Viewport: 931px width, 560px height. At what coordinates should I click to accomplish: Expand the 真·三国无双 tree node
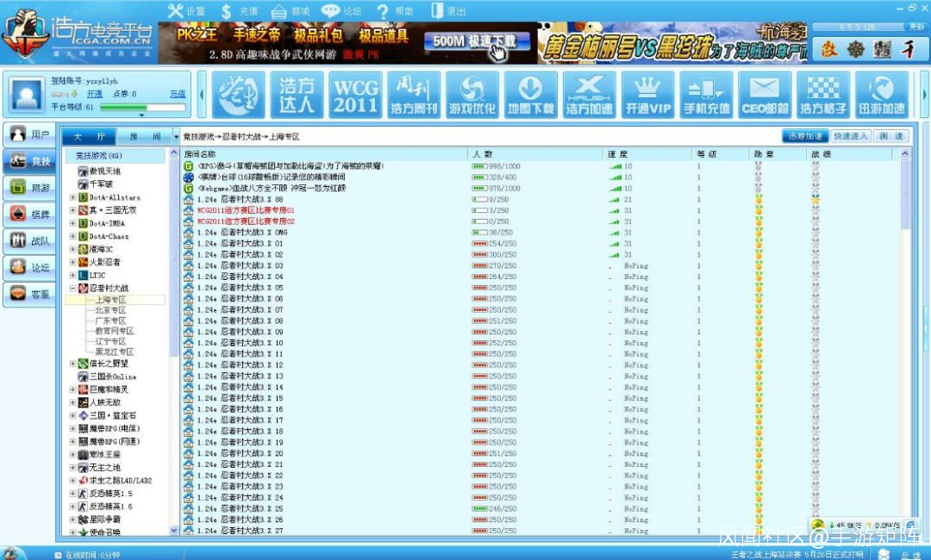point(72,210)
